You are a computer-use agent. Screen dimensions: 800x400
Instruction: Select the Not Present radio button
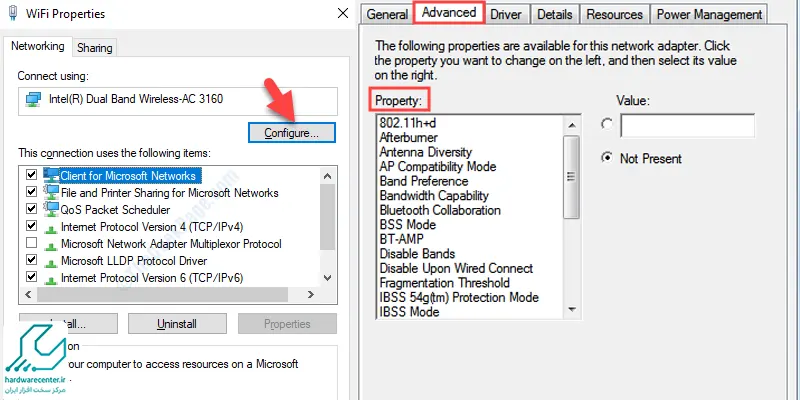(607, 158)
